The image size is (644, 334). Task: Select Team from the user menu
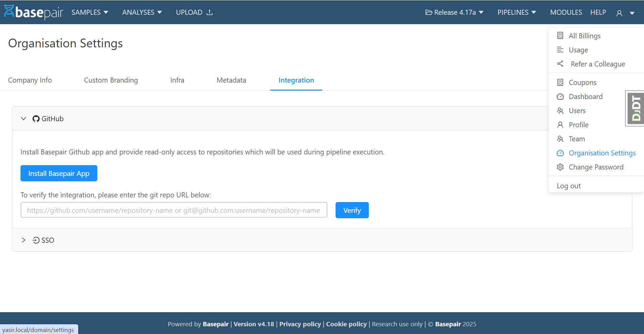(577, 139)
